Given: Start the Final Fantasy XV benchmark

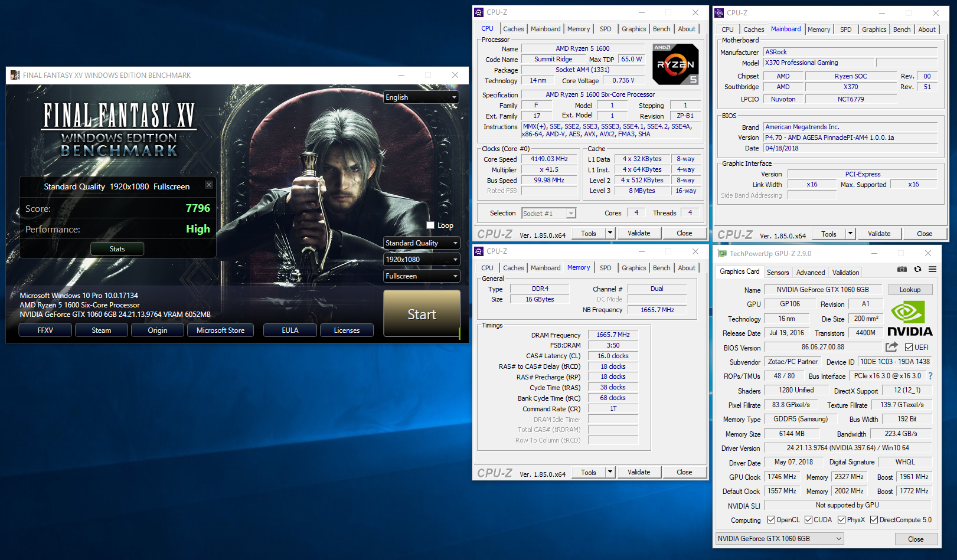Looking at the screenshot, I should click(422, 314).
